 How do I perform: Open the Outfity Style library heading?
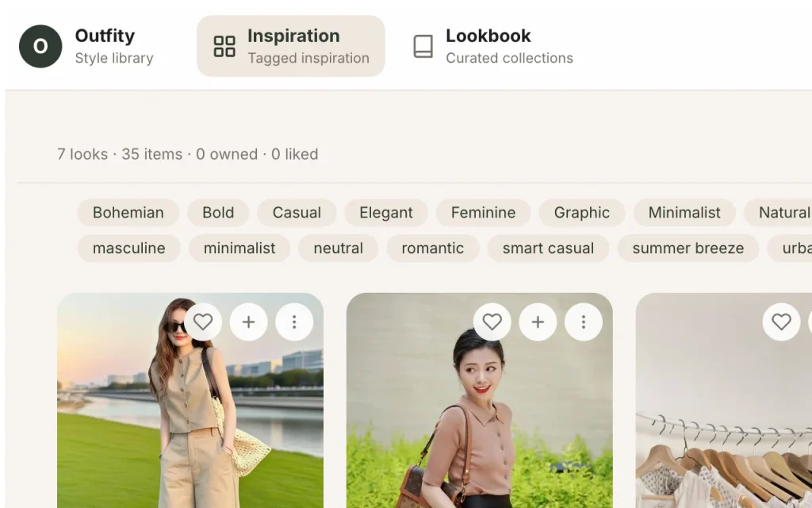coord(114,46)
